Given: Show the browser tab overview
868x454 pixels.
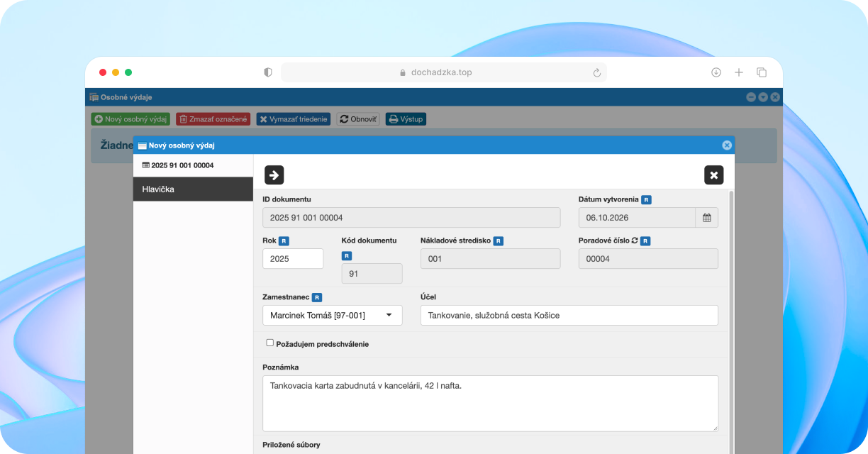Looking at the screenshot, I should pyautogui.click(x=762, y=72).
